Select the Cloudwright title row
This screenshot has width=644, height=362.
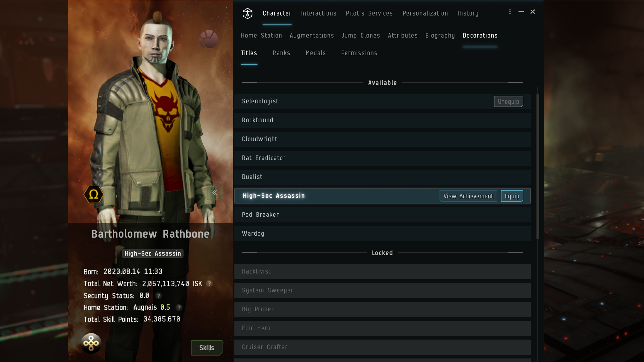[x=382, y=139]
